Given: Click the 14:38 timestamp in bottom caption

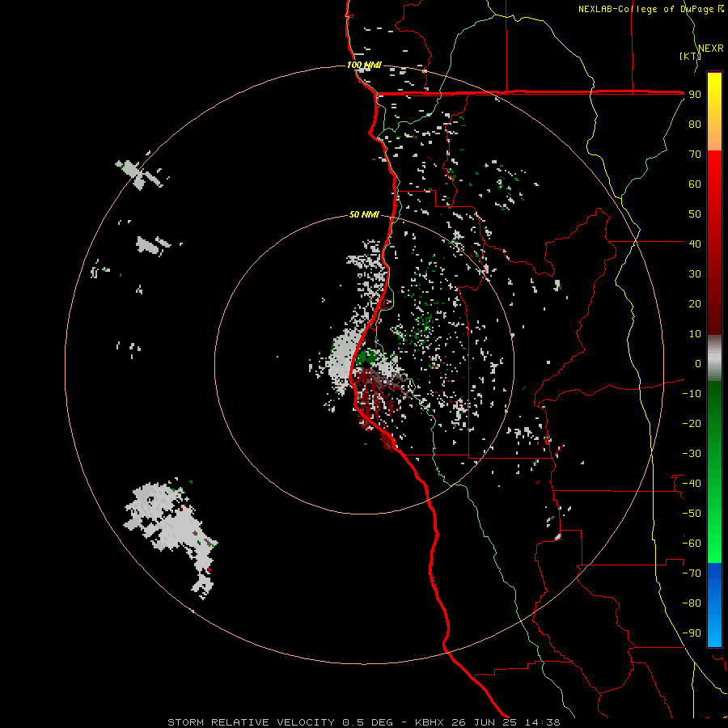Looking at the screenshot, I should (543, 722).
